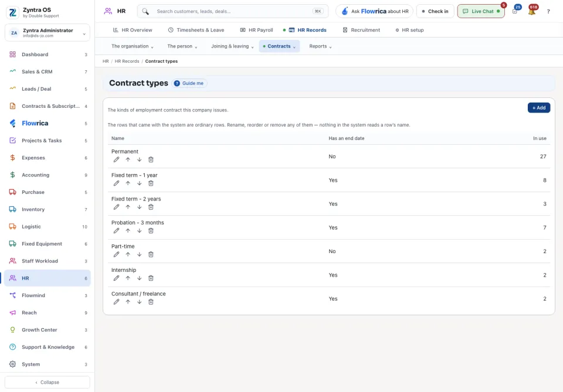563x392 pixels.
Task: Edit the Permanent contract type
Action: [x=116, y=159]
